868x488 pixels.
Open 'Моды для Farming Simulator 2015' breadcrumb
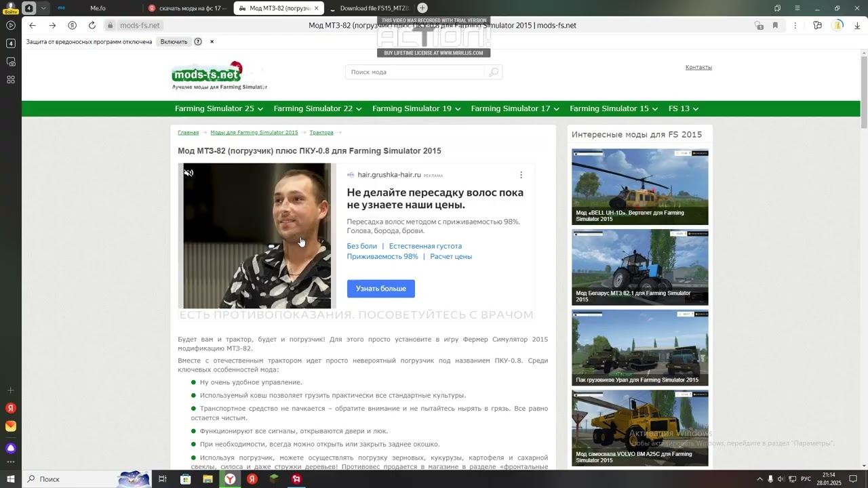pos(254,132)
